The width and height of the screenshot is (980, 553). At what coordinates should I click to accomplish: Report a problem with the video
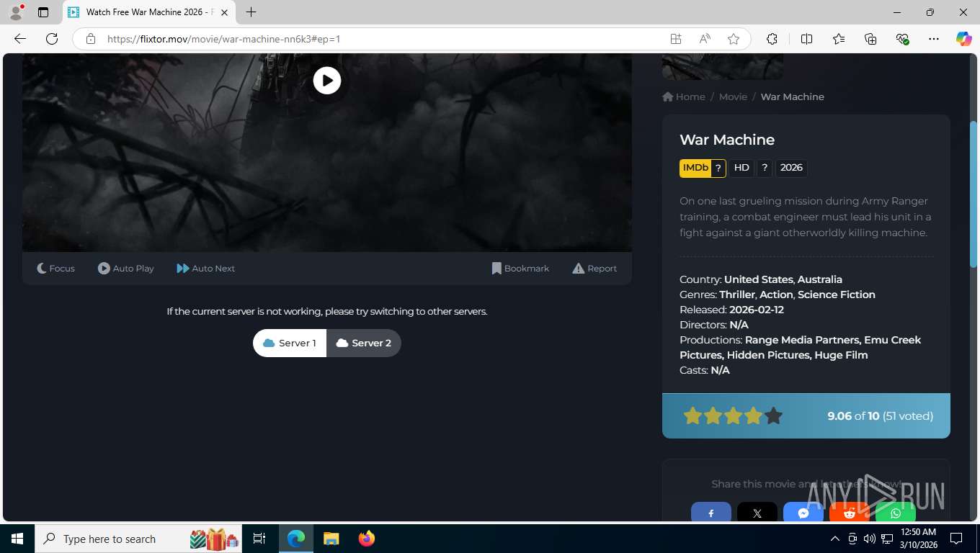(x=594, y=269)
